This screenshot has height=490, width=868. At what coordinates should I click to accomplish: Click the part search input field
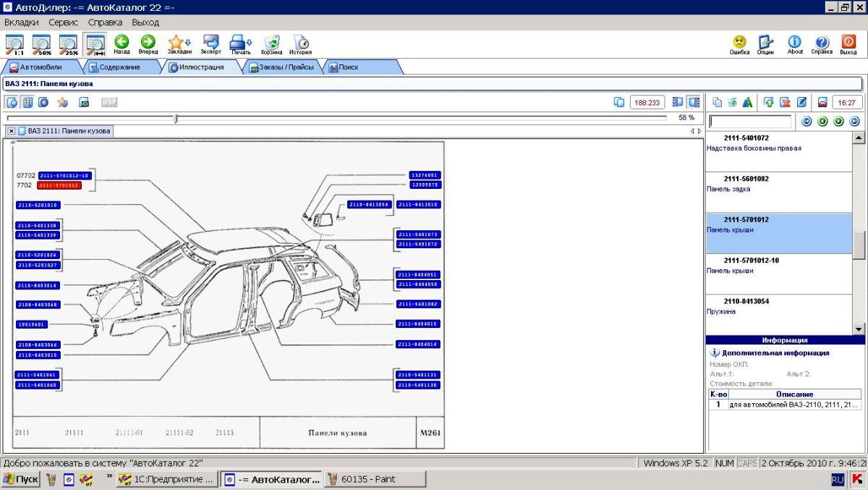tap(750, 122)
